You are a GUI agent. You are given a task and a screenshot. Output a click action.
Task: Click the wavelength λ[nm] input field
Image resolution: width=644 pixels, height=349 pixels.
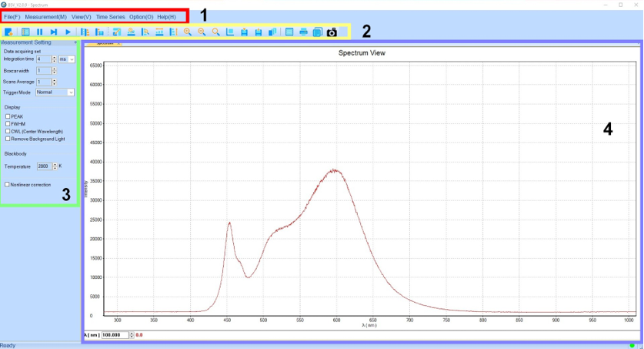[x=114, y=335]
